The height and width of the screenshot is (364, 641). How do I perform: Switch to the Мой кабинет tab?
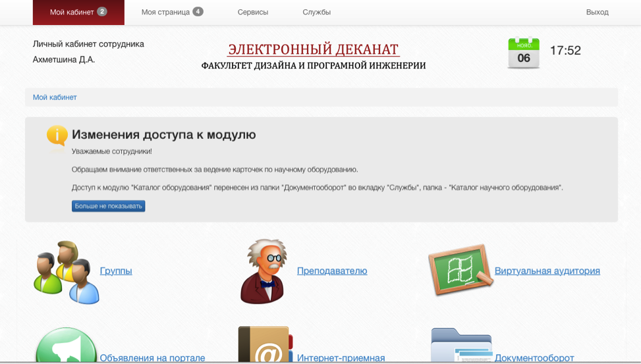point(78,13)
